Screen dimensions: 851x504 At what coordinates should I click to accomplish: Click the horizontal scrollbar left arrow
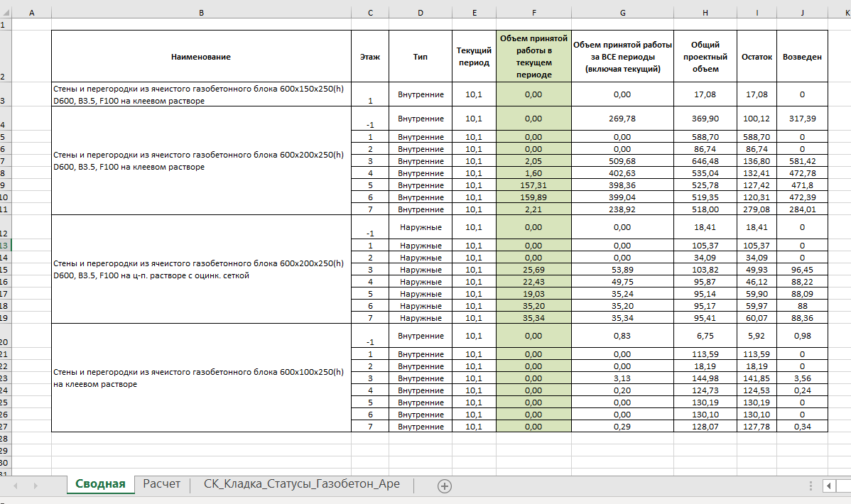829,486
